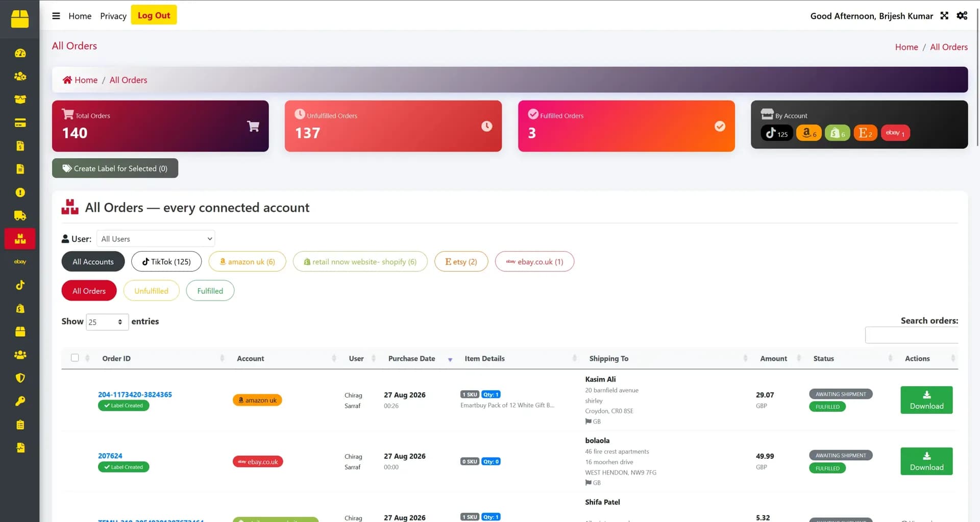Open the eBay icon in sidebar
The width and height of the screenshot is (980, 522).
[20, 262]
